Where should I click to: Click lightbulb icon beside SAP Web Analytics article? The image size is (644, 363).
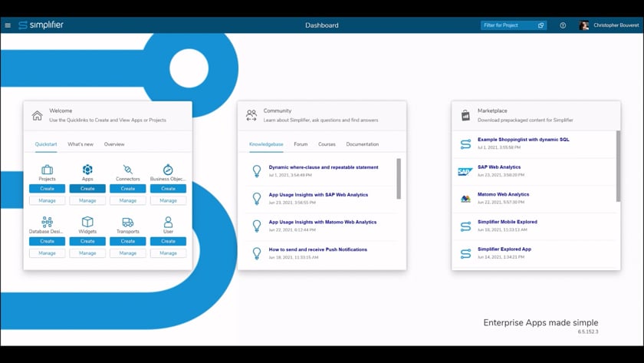257,199
